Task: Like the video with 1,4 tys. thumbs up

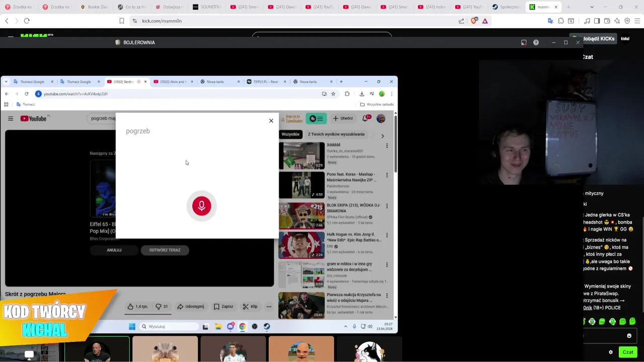Action: (137, 307)
